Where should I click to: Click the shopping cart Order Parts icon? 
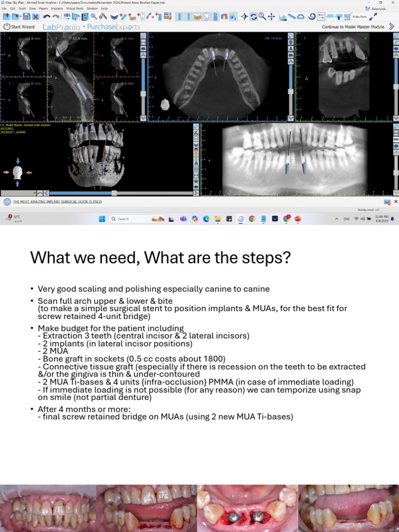(348, 17)
